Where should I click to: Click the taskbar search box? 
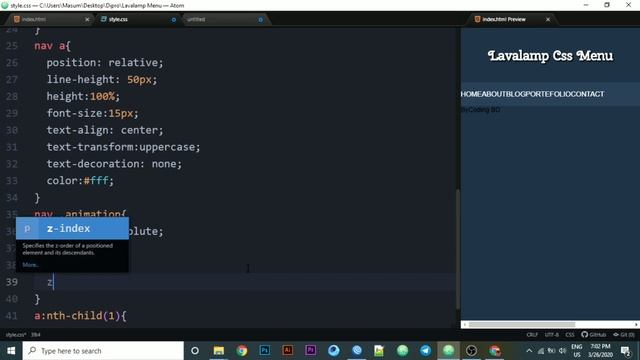point(103,351)
